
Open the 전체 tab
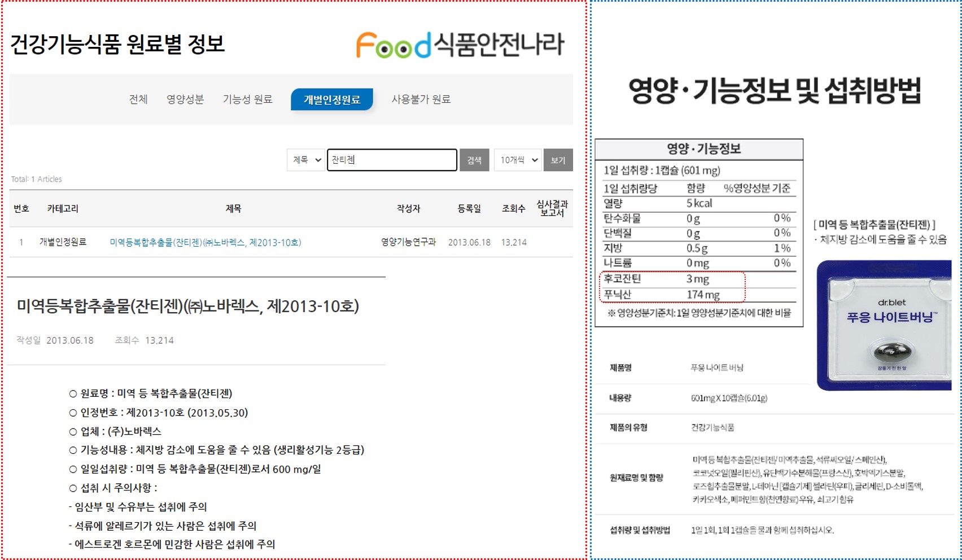(x=138, y=99)
